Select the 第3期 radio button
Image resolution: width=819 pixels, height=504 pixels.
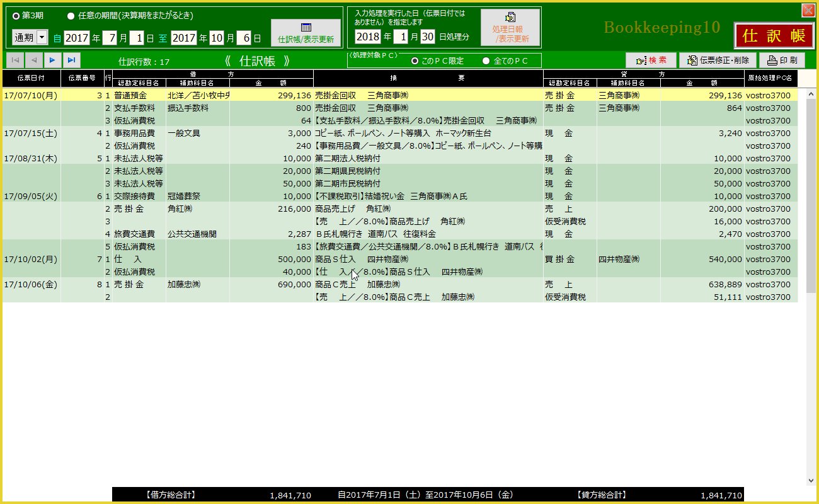(16, 15)
